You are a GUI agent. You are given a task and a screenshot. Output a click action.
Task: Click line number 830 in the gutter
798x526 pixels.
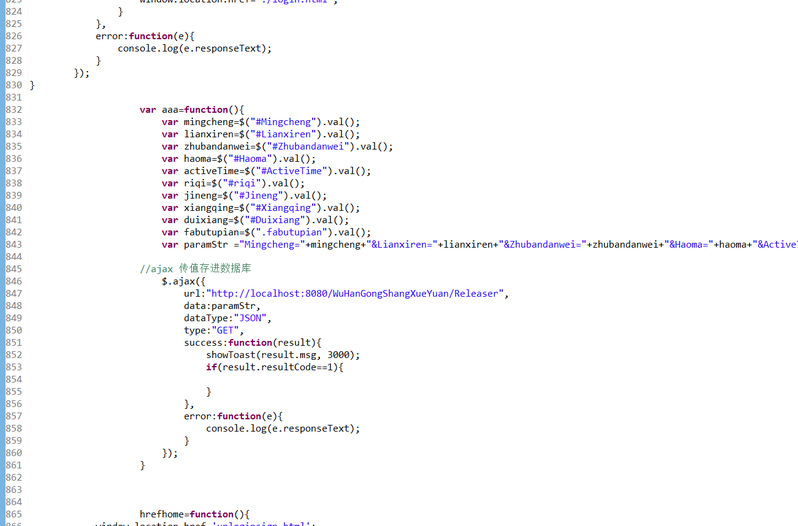pos(14,85)
